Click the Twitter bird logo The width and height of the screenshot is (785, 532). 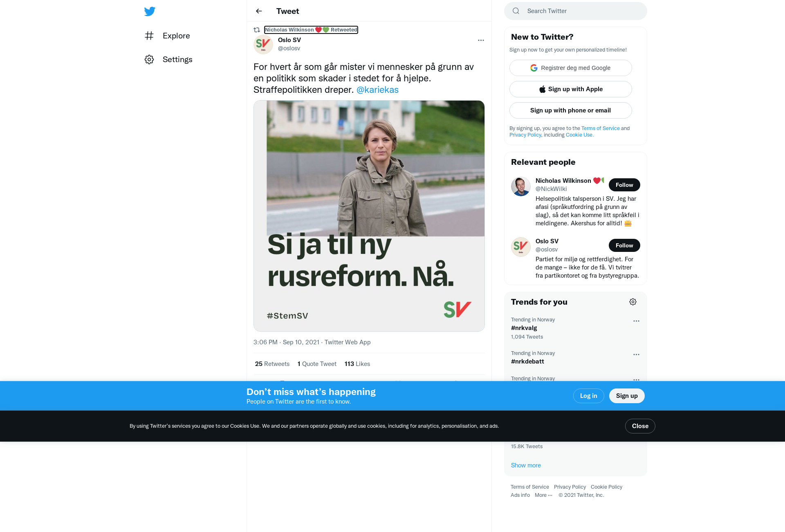[150, 11]
